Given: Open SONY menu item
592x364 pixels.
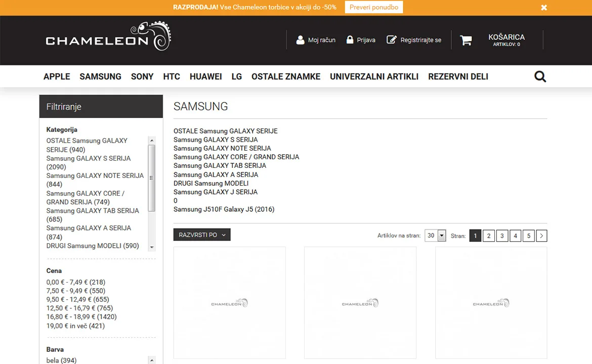Looking at the screenshot, I should [x=142, y=76].
